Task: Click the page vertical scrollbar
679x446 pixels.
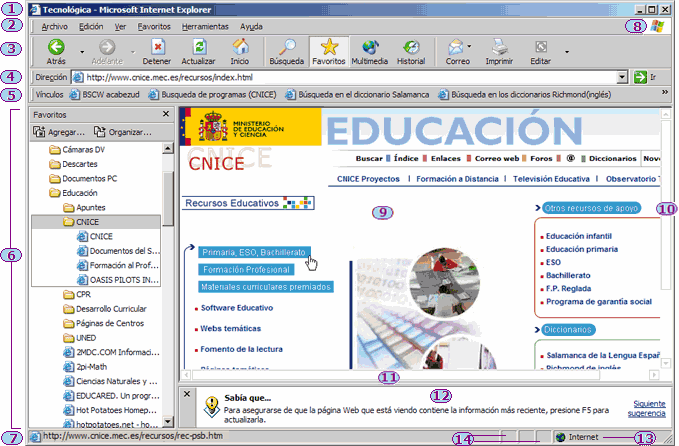Action: pos(666,204)
